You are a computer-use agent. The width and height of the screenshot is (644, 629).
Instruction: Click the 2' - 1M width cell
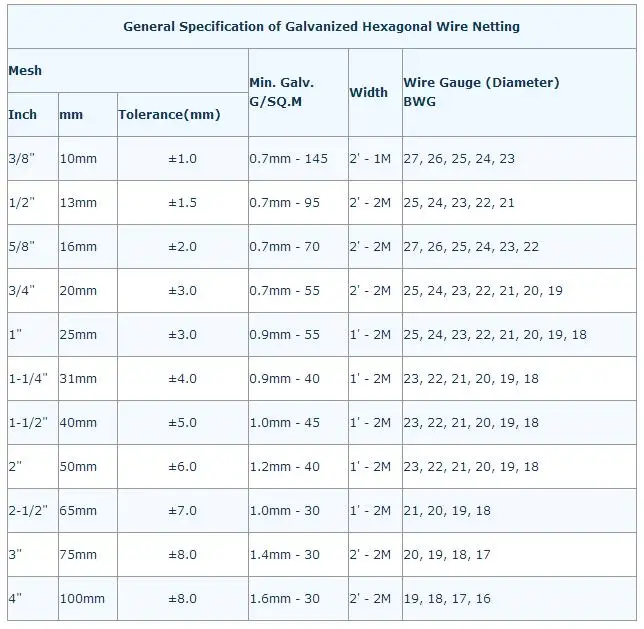369,159
